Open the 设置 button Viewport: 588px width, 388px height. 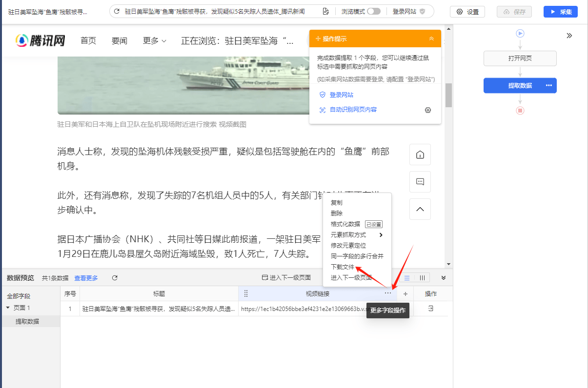pos(467,12)
